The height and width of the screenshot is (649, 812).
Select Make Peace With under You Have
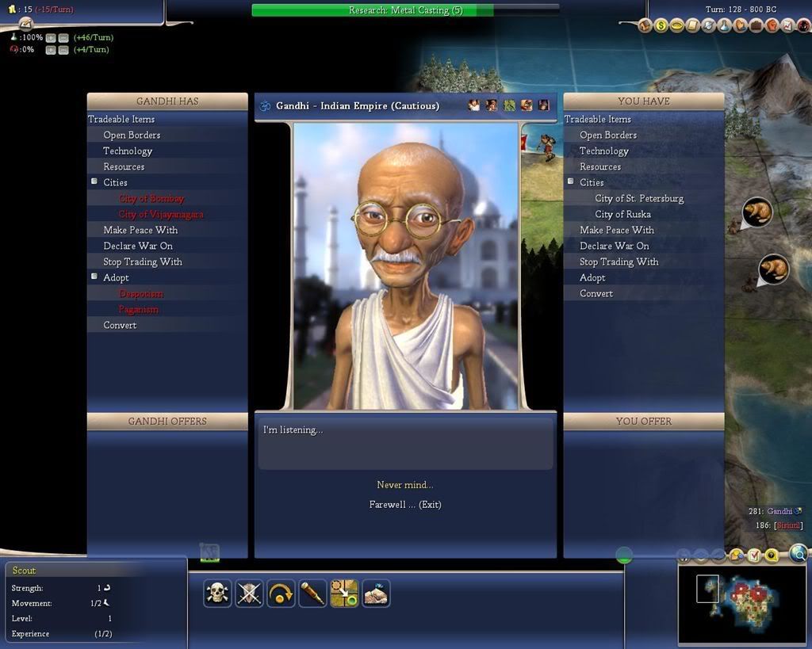[617, 231]
